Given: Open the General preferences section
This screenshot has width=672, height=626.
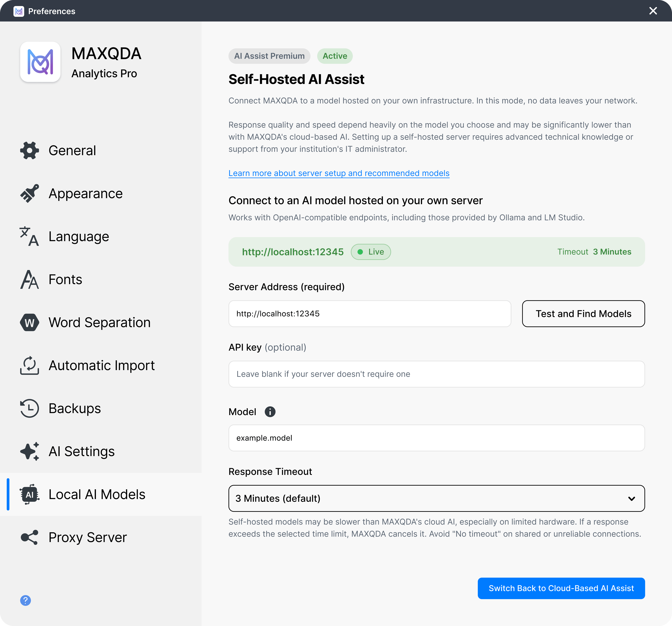Looking at the screenshot, I should point(101,151).
